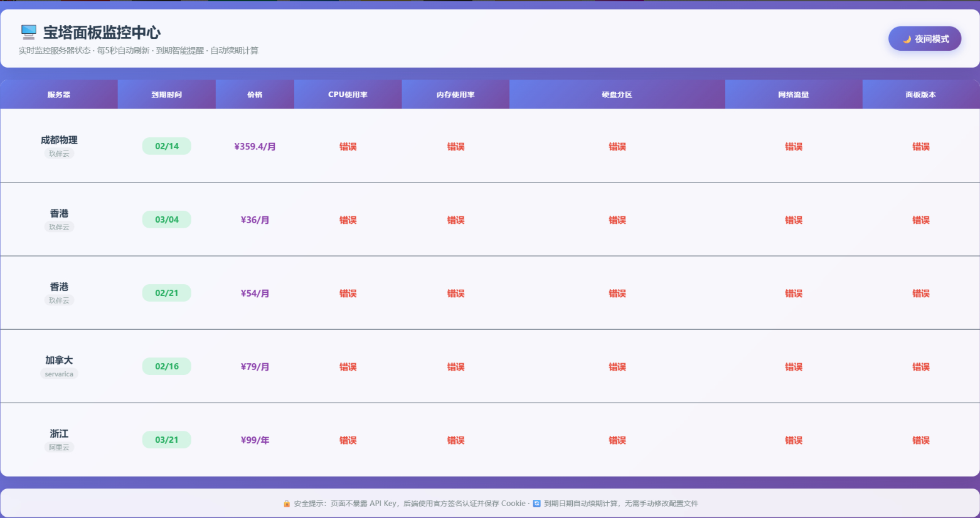Click the computer monitor icon beside the title
The height and width of the screenshot is (518, 980).
[x=29, y=32]
